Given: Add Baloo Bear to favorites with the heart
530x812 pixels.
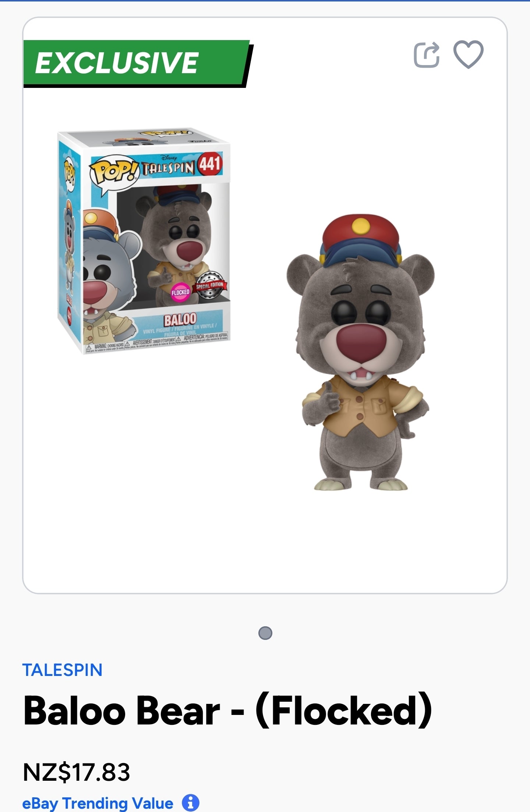Looking at the screenshot, I should pyautogui.click(x=468, y=54).
